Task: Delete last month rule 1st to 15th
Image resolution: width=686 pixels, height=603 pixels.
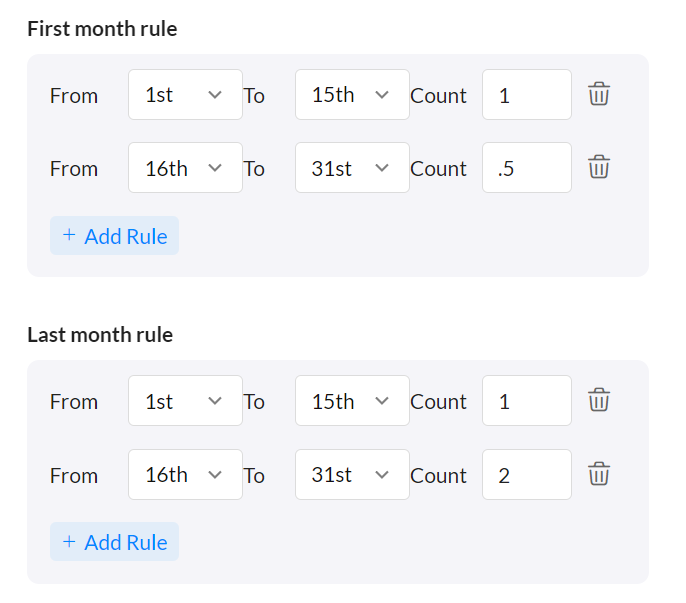Action: pyautogui.click(x=599, y=401)
